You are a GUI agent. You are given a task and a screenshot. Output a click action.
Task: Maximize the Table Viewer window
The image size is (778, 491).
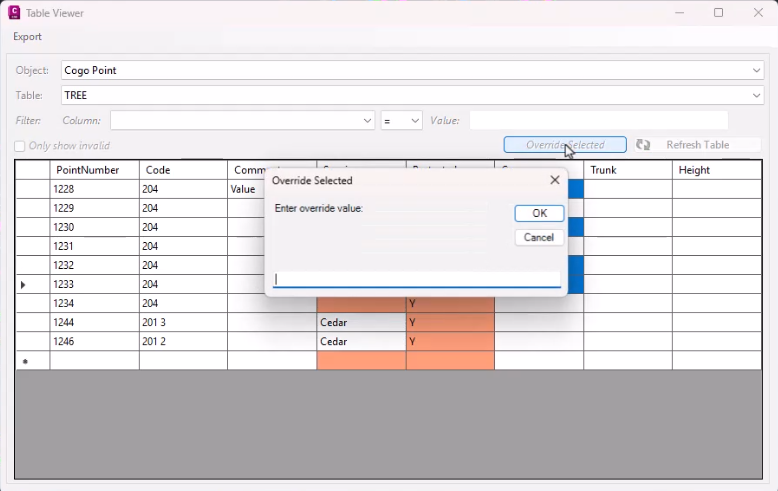[x=718, y=13]
